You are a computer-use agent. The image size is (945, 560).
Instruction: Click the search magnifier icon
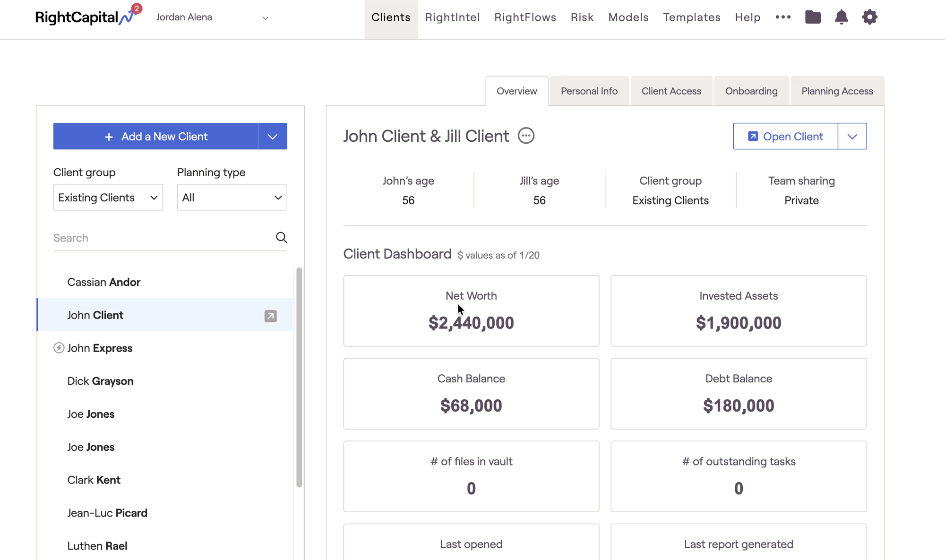click(281, 237)
